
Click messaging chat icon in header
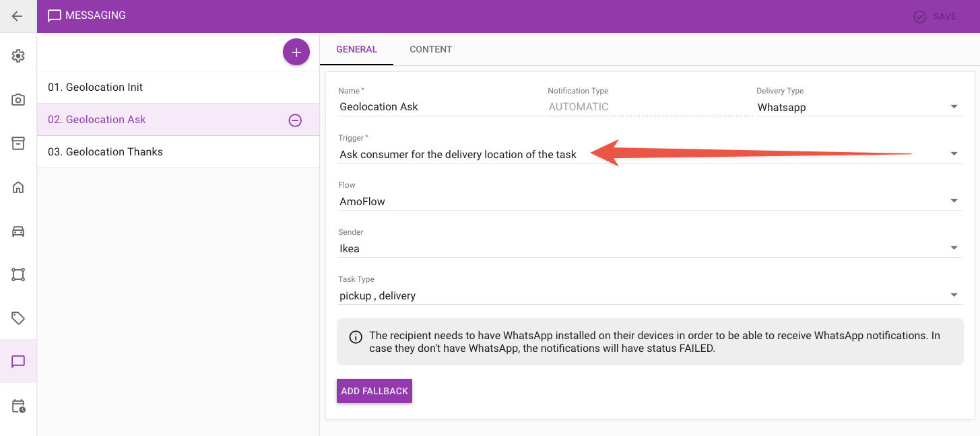click(x=55, y=16)
